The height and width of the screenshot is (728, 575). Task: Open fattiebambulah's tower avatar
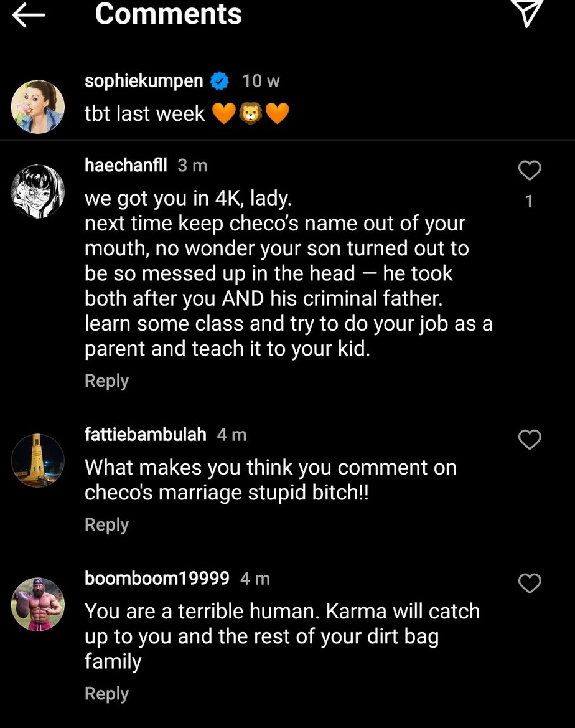(38, 460)
